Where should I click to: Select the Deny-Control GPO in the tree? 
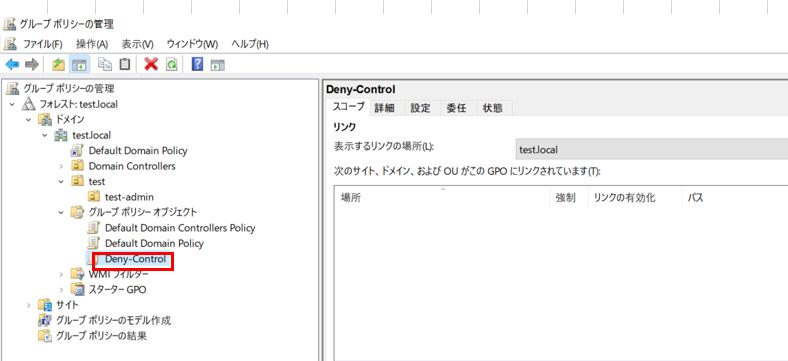[x=135, y=259]
